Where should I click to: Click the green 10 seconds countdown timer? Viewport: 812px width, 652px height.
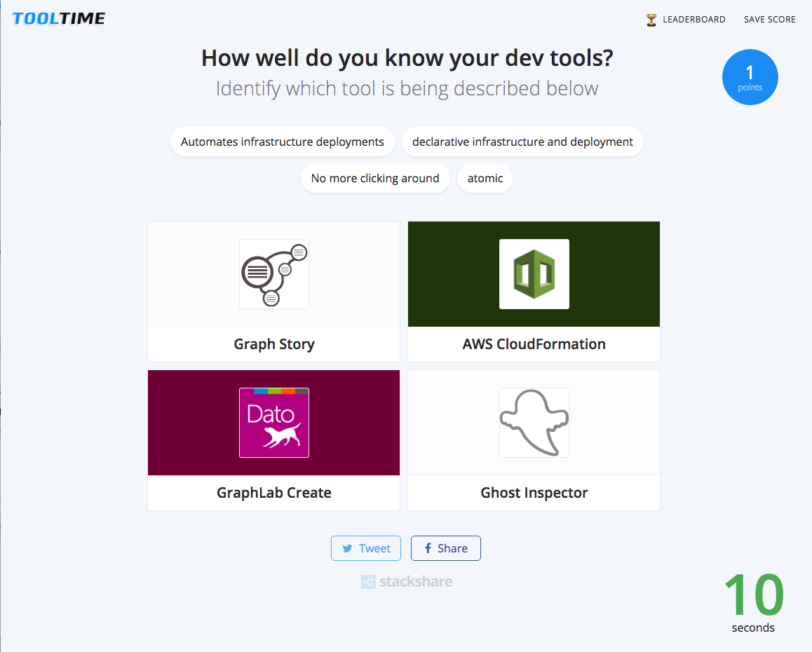[754, 602]
